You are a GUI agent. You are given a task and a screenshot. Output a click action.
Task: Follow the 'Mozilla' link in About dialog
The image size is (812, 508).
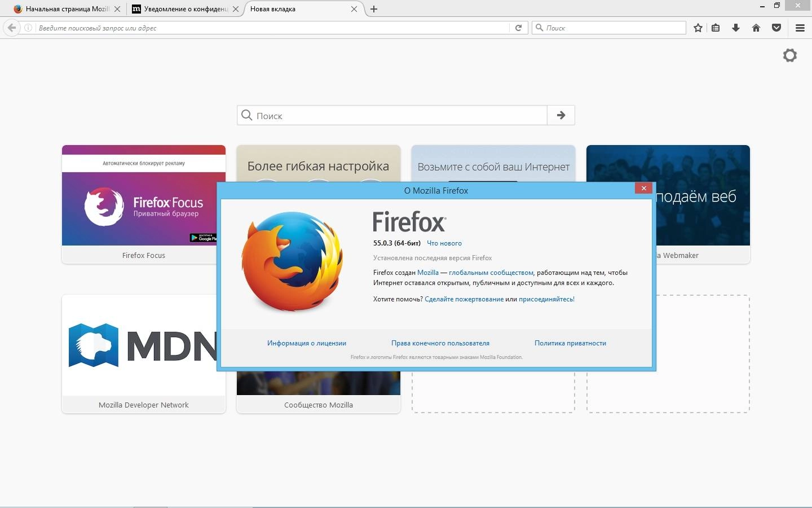pos(428,273)
